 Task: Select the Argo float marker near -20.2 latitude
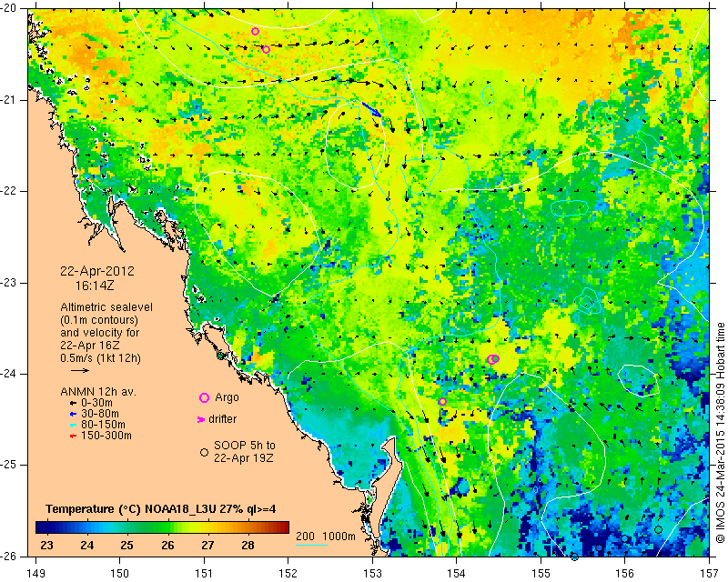pyautogui.click(x=255, y=32)
